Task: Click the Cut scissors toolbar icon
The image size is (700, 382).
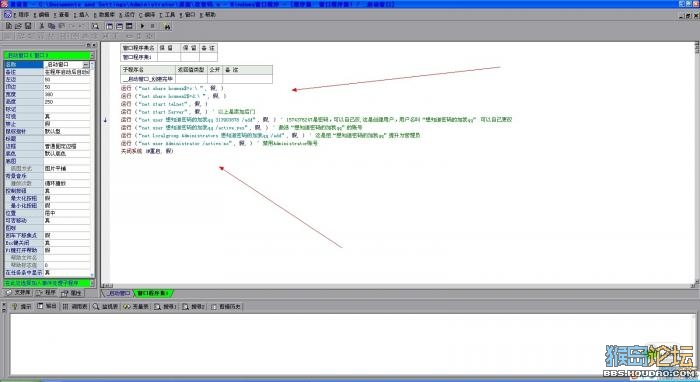Action: coord(42,26)
